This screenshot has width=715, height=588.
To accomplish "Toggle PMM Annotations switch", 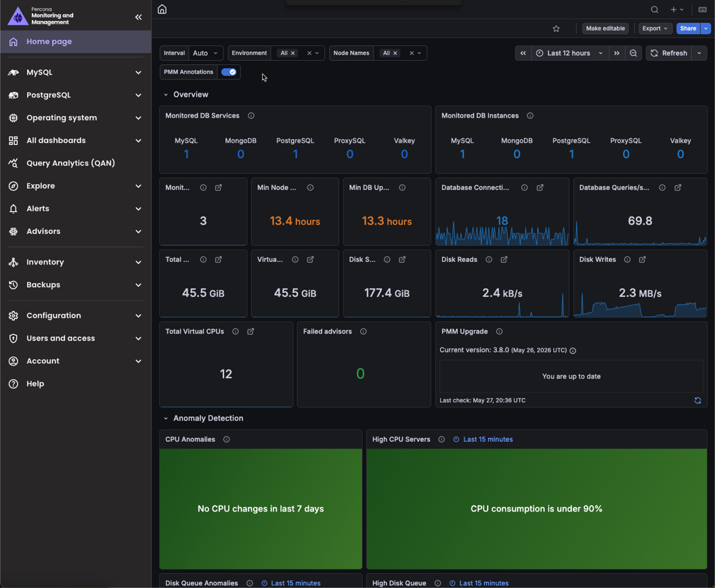I will point(228,72).
